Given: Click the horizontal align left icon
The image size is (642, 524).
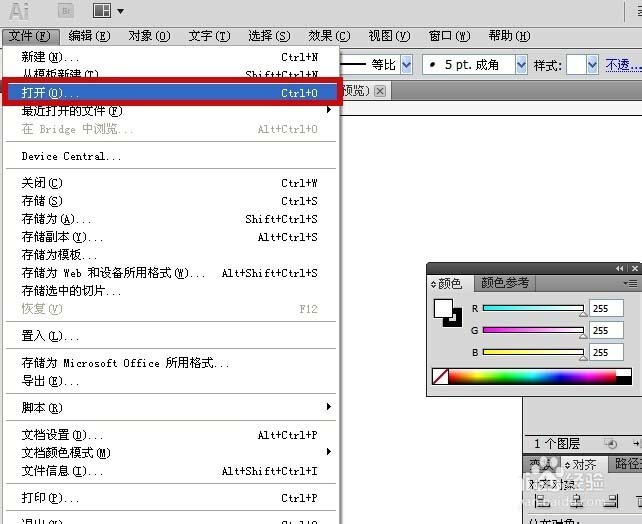Looking at the screenshot, I should 542,501.
